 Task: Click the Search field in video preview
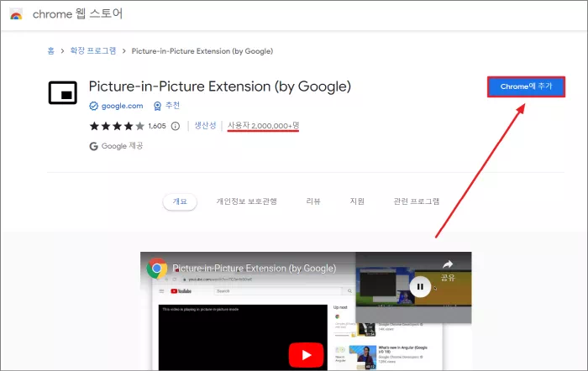point(278,291)
